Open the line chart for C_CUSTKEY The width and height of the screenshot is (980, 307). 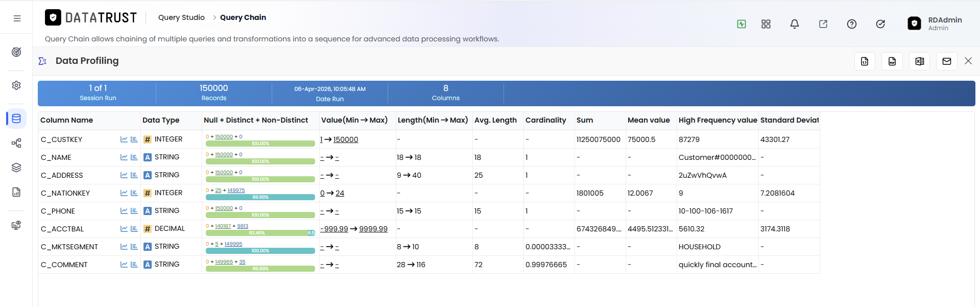pyautogui.click(x=124, y=139)
